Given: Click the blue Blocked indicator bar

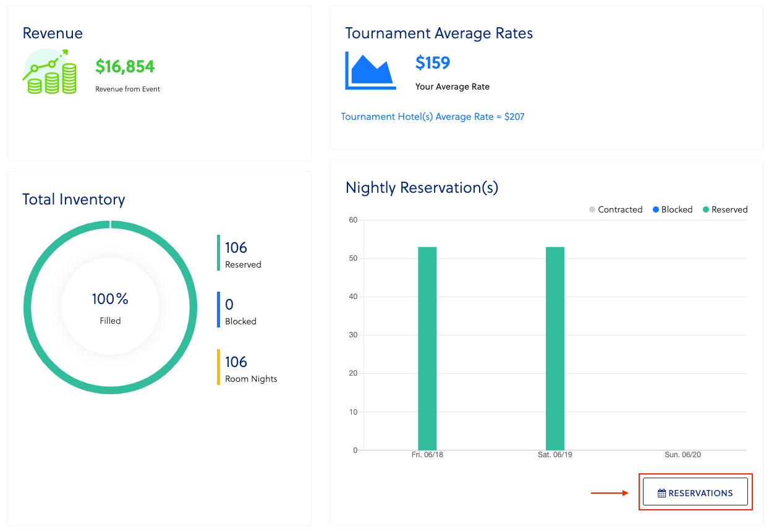Looking at the screenshot, I should pyautogui.click(x=218, y=310).
